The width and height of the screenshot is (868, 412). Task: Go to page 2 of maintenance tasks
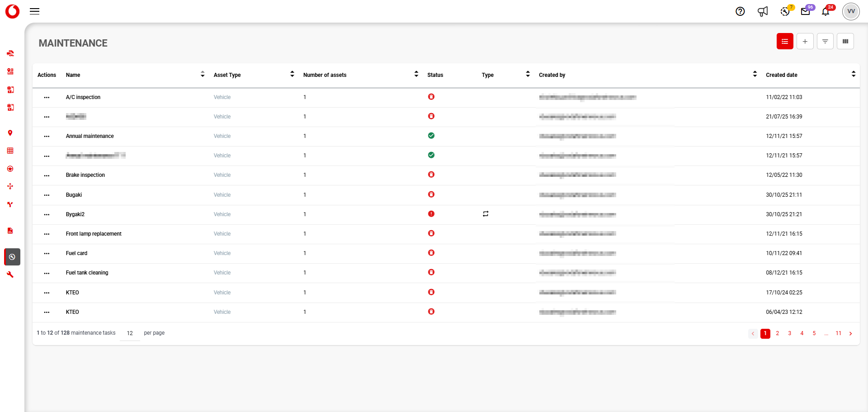778,333
